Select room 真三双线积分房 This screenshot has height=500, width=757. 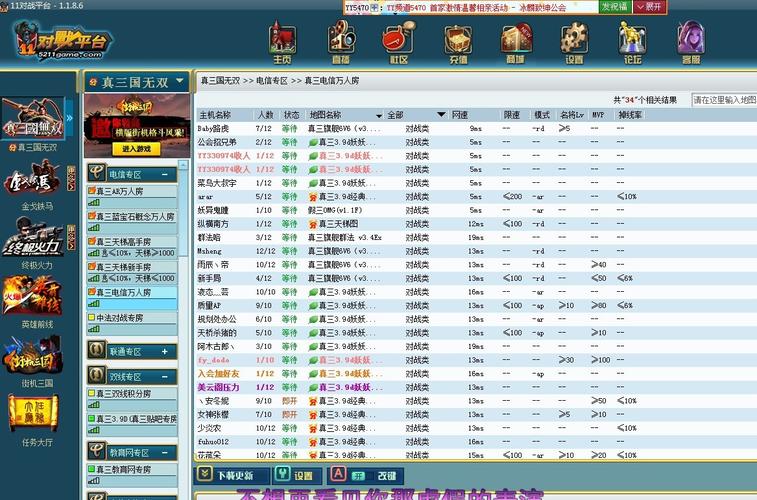pyautogui.click(x=132, y=399)
